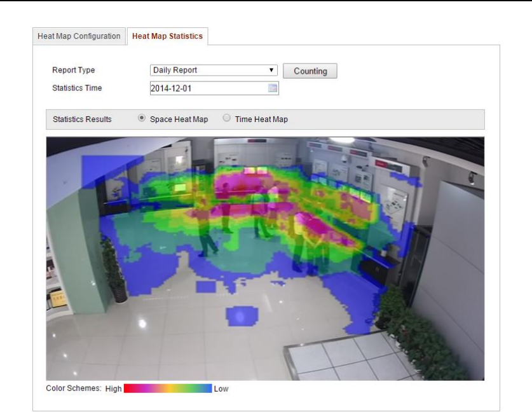Click the Statistics Results label
The width and height of the screenshot is (532, 412).
pos(82,120)
